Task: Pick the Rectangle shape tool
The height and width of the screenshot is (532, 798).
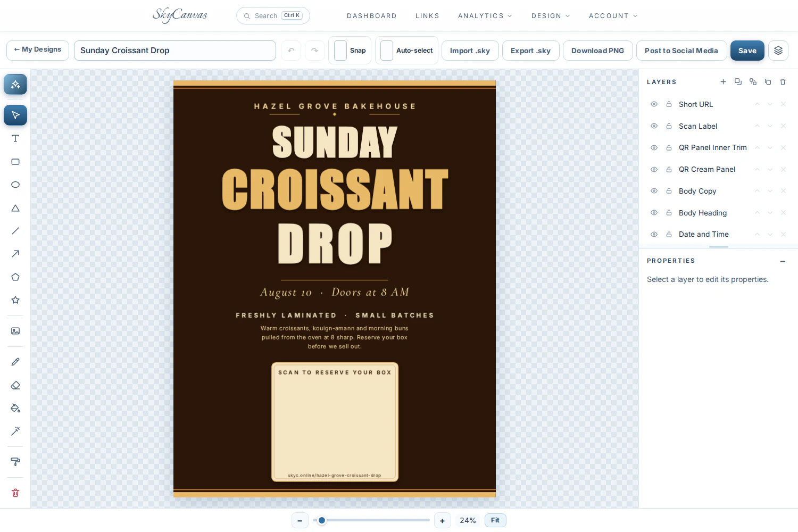Action: click(x=15, y=162)
